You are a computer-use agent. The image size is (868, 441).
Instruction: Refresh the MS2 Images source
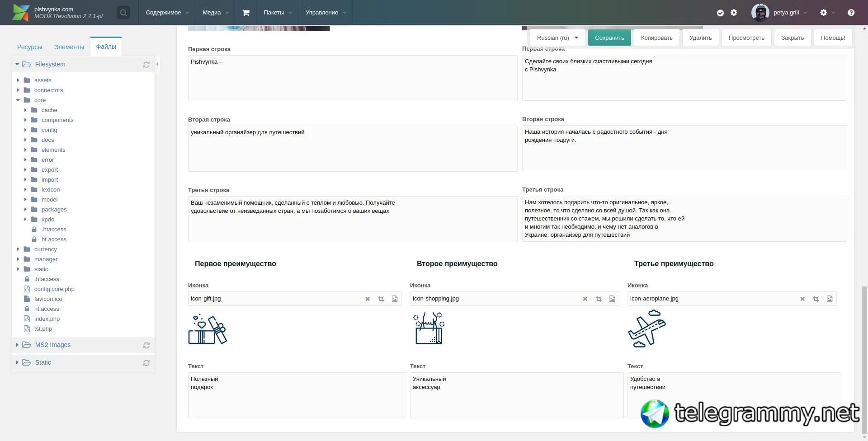click(146, 345)
